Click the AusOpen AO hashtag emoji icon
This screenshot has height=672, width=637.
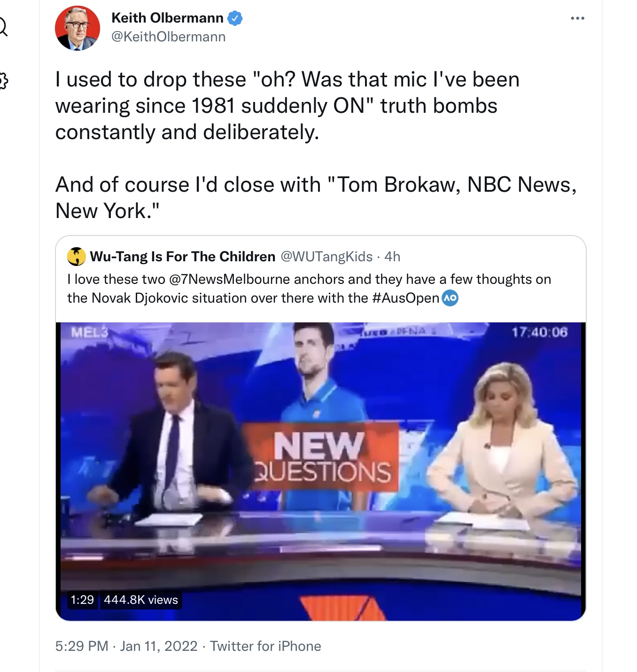(451, 298)
